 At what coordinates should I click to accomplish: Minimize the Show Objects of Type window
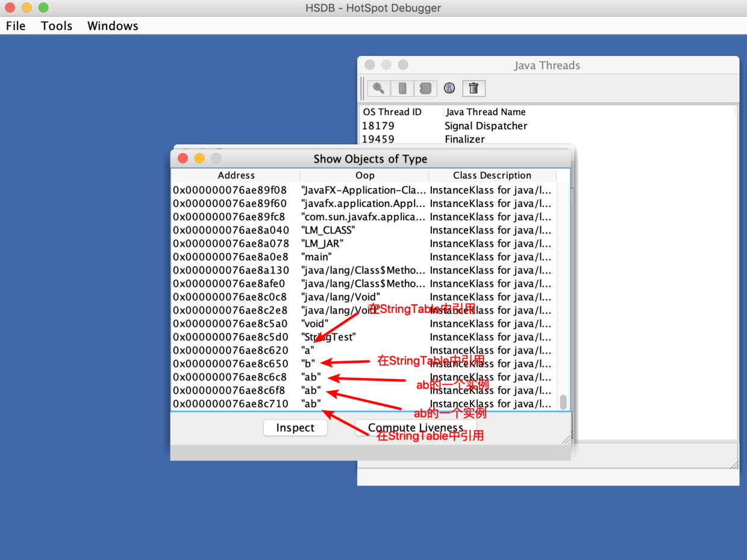[199, 158]
